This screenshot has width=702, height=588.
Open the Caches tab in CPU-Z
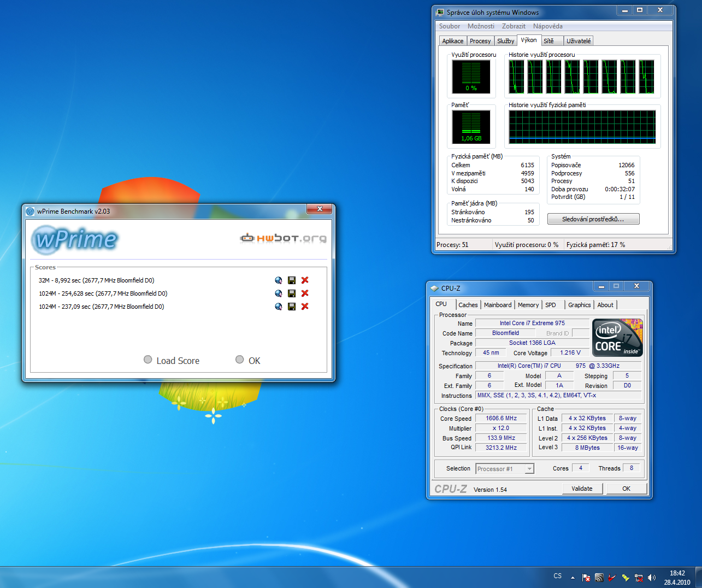coord(468,305)
